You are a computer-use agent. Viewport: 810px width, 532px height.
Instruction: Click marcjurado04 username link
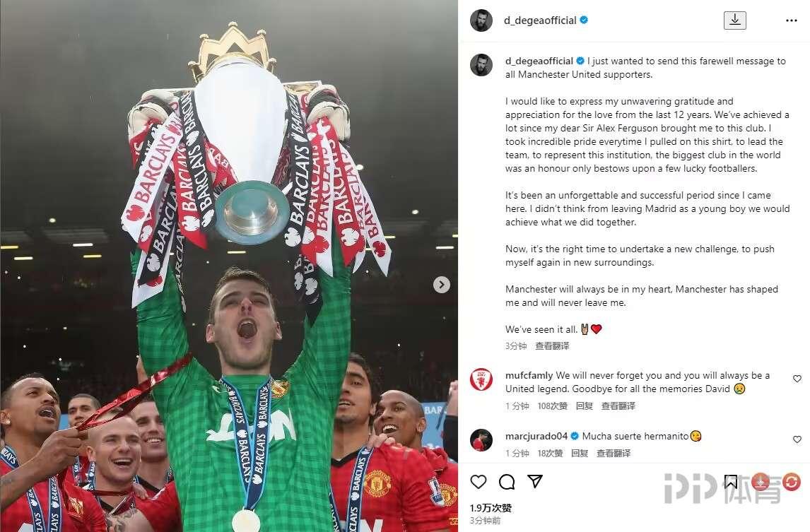click(x=536, y=436)
